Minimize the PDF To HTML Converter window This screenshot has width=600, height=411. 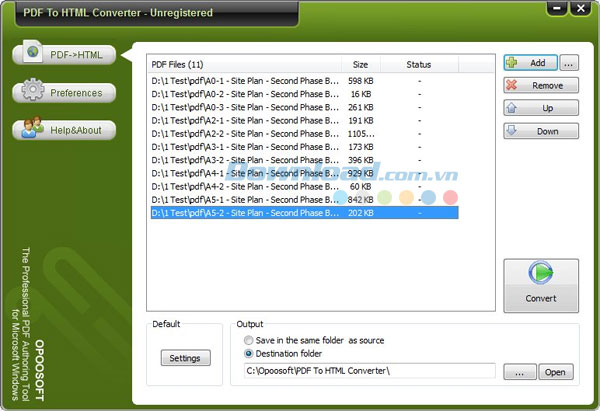click(x=557, y=8)
